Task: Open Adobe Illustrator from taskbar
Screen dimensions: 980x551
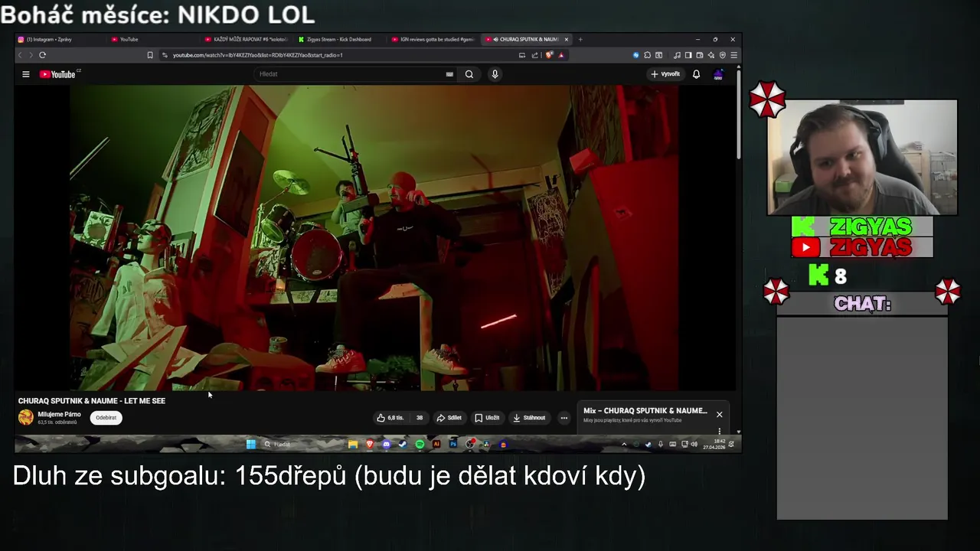Action: point(436,444)
